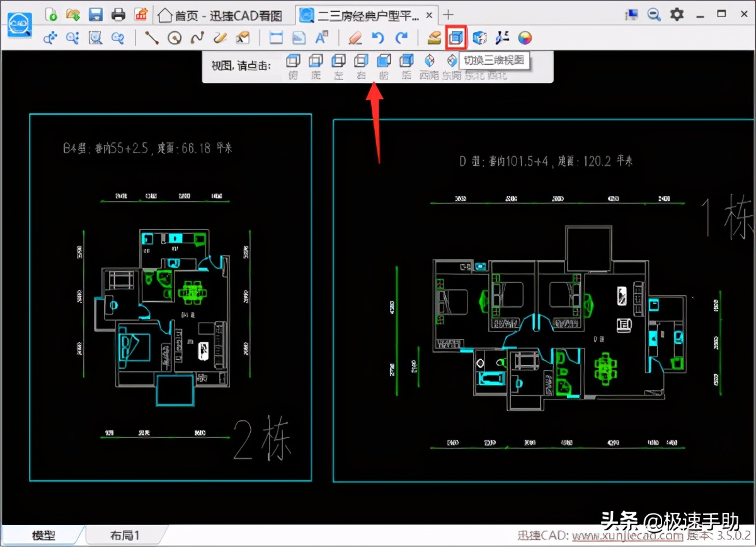Close the 二三房经典户型 document tab
This screenshot has width=756, height=547.
429,14
